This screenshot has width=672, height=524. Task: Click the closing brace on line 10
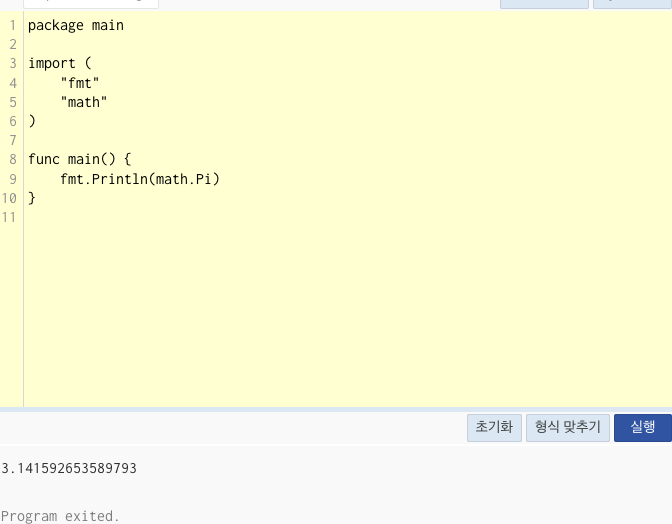pos(32,198)
